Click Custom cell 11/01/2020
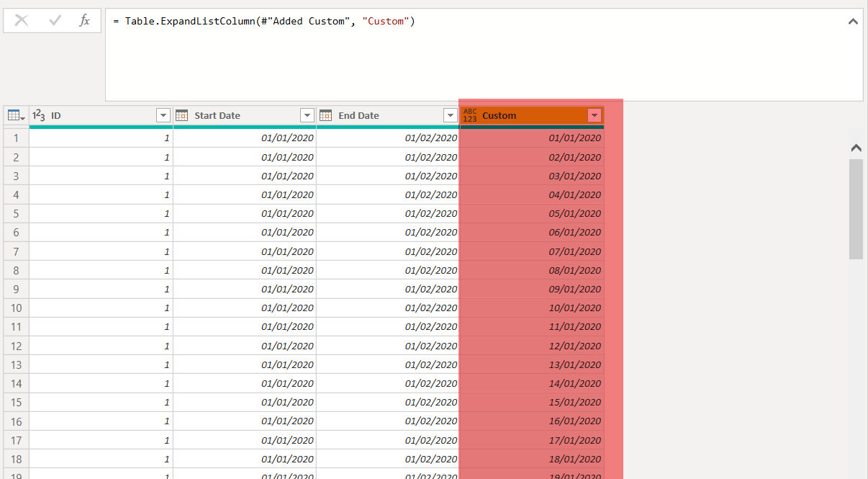868x479 pixels. [532, 326]
